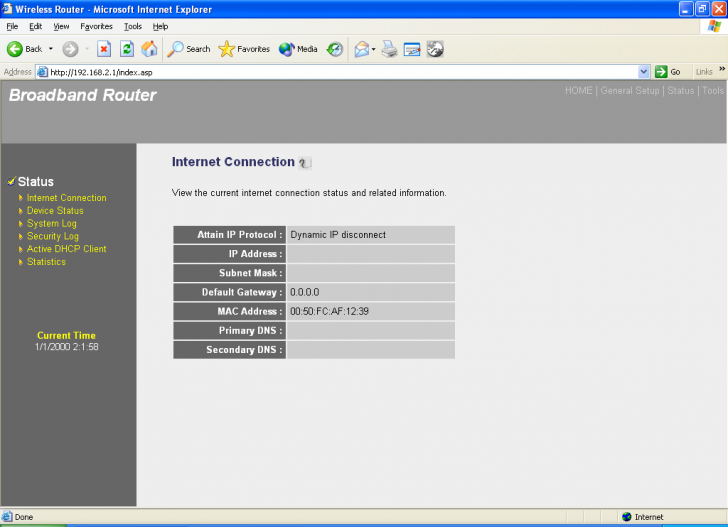
Task: Go to the browser Home page icon
Action: pos(149,49)
